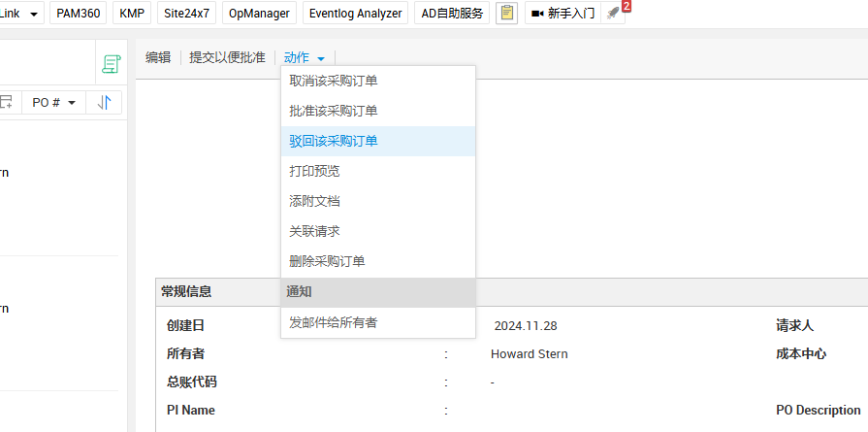This screenshot has width=868, height=432.
Task: Click 删除采购订单 in the menu
Action: (x=327, y=261)
